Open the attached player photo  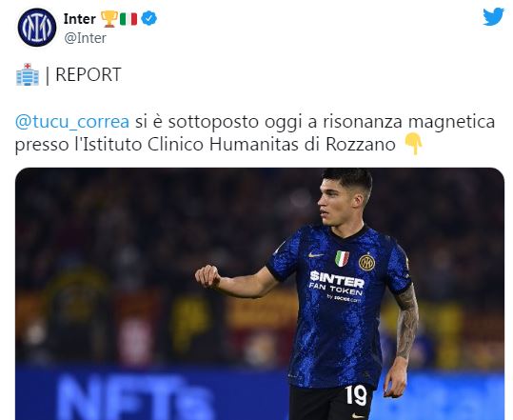260,293
